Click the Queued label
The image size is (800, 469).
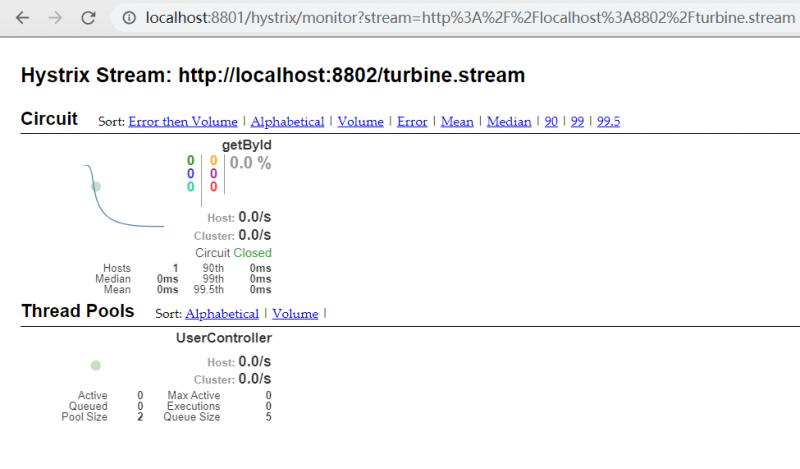[88, 406]
